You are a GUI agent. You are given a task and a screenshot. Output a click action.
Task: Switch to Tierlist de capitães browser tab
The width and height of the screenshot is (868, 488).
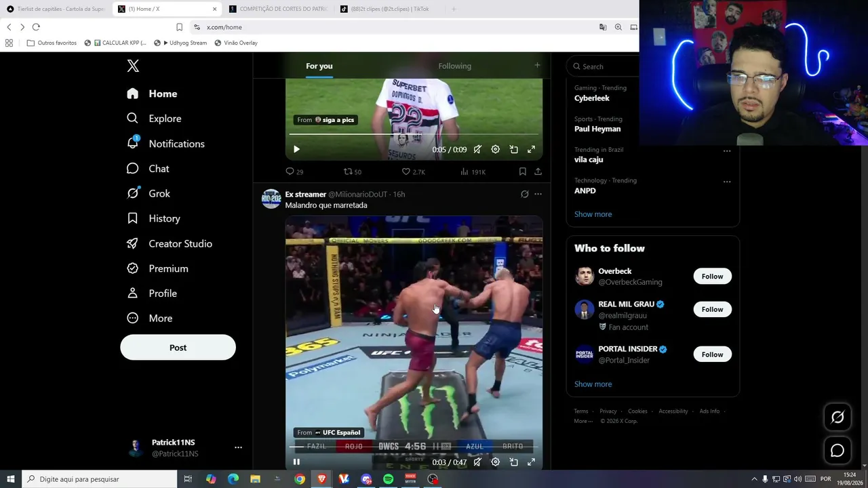[56, 9]
